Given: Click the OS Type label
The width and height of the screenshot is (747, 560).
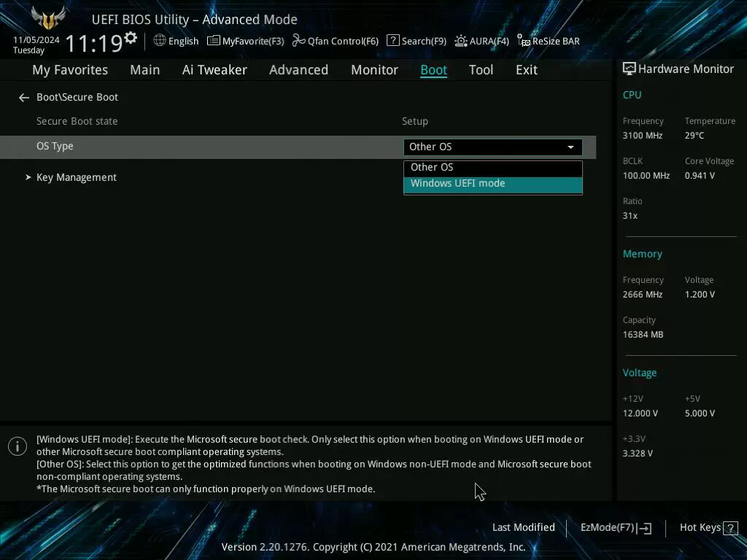Looking at the screenshot, I should pyautogui.click(x=55, y=146).
